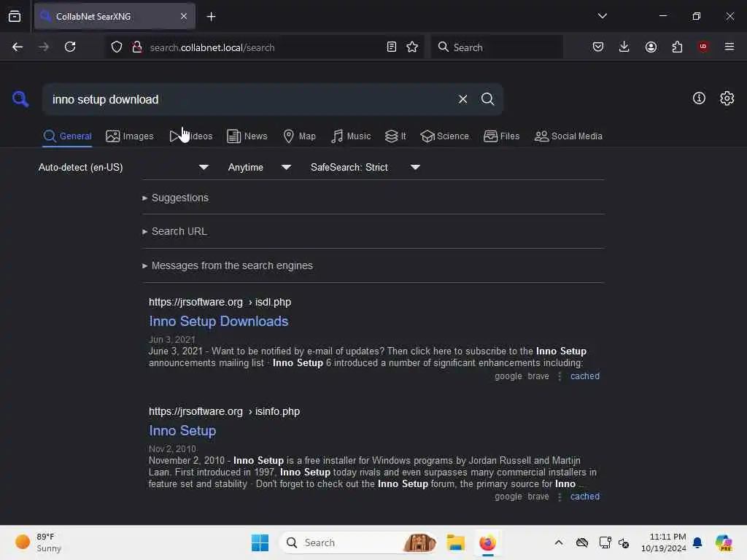Click the search submit magnifier icon
747x560 pixels.
487,99
